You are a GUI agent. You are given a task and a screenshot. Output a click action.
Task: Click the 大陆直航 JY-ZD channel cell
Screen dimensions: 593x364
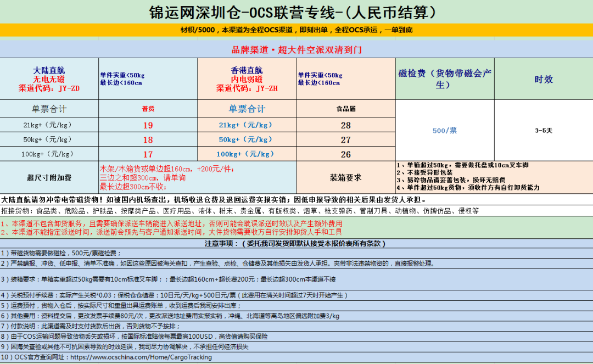[x=49, y=79]
